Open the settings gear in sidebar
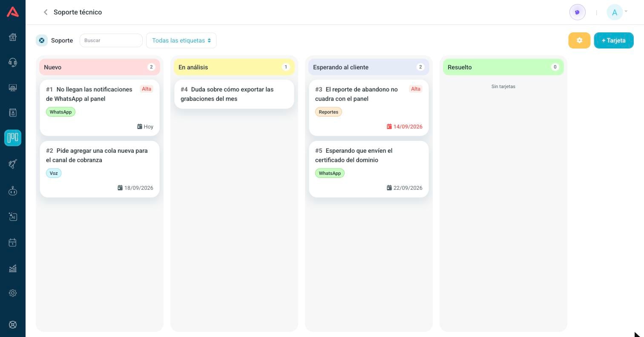The image size is (644, 337). click(x=13, y=293)
